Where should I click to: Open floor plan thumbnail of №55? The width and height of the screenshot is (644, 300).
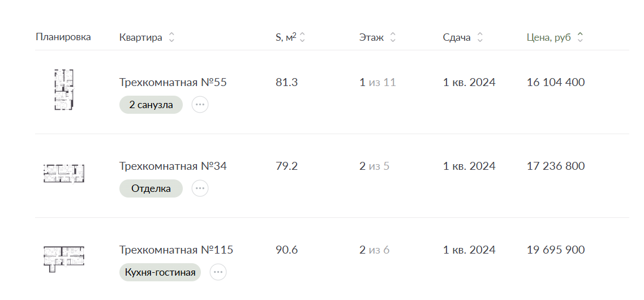click(x=63, y=89)
